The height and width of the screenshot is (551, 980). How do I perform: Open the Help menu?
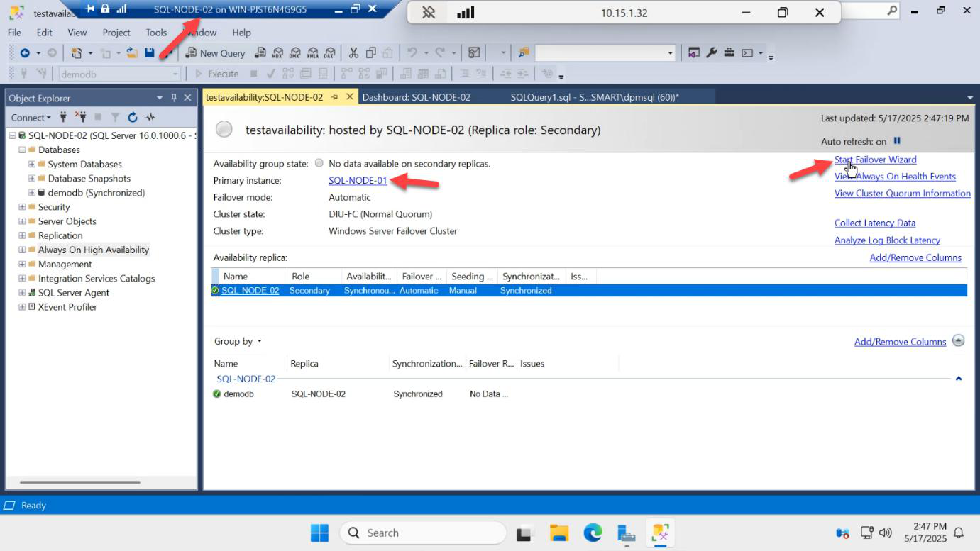click(242, 33)
